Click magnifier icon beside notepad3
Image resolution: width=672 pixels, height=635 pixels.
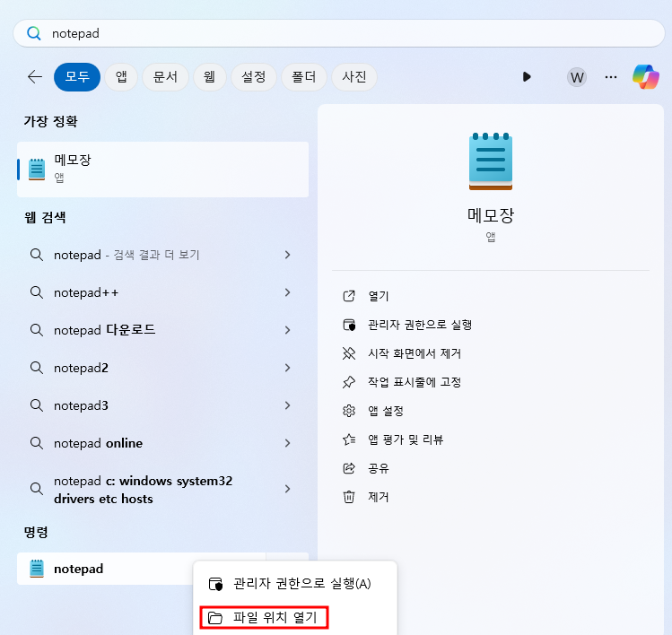[x=37, y=405]
